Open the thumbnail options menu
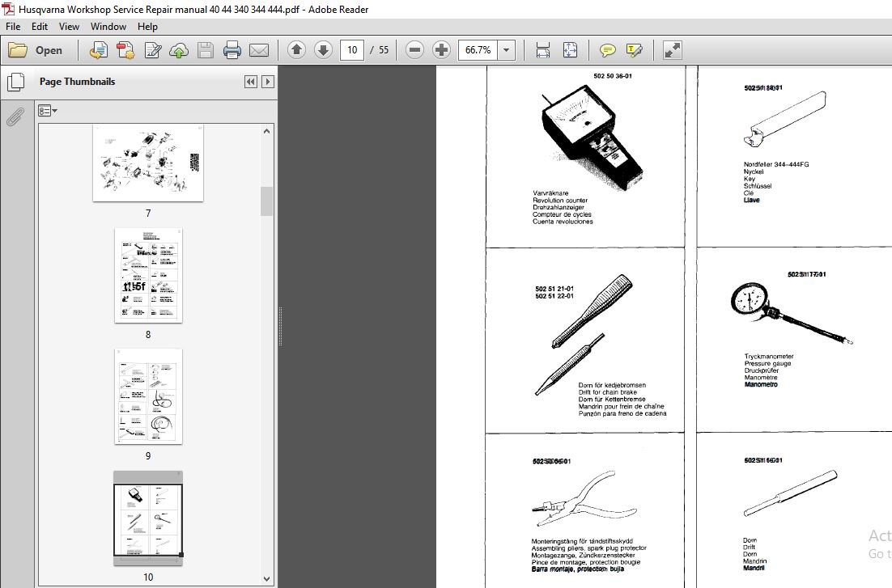The width and height of the screenshot is (892, 588). click(48, 111)
